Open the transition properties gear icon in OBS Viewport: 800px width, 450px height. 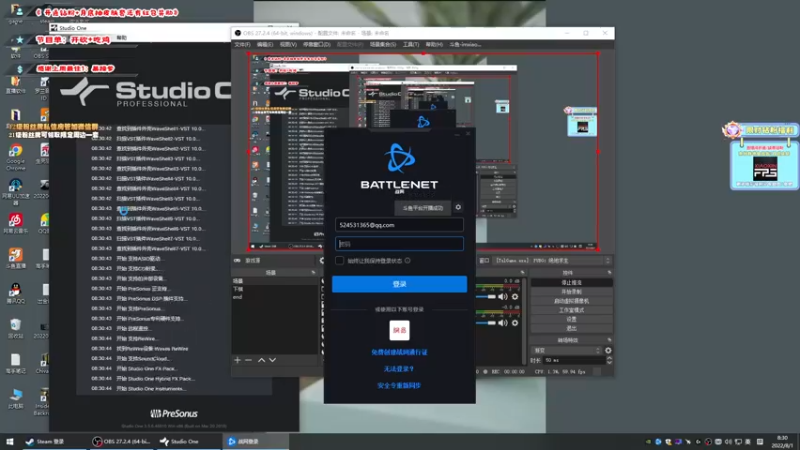608,351
